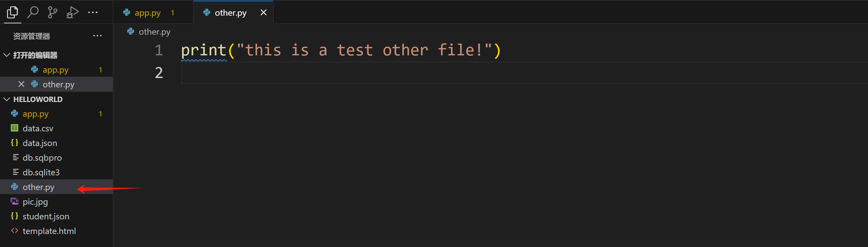
Task: Open db.sqbpro file
Action: point(42,158)
